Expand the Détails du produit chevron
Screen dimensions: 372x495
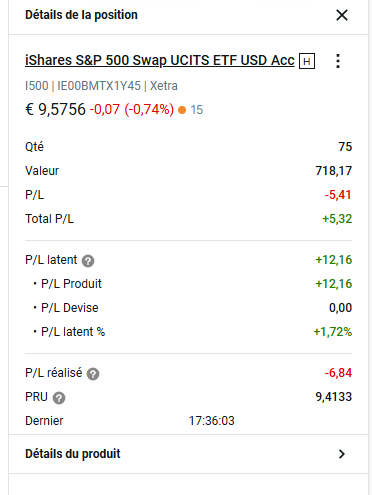click(342, 454)
